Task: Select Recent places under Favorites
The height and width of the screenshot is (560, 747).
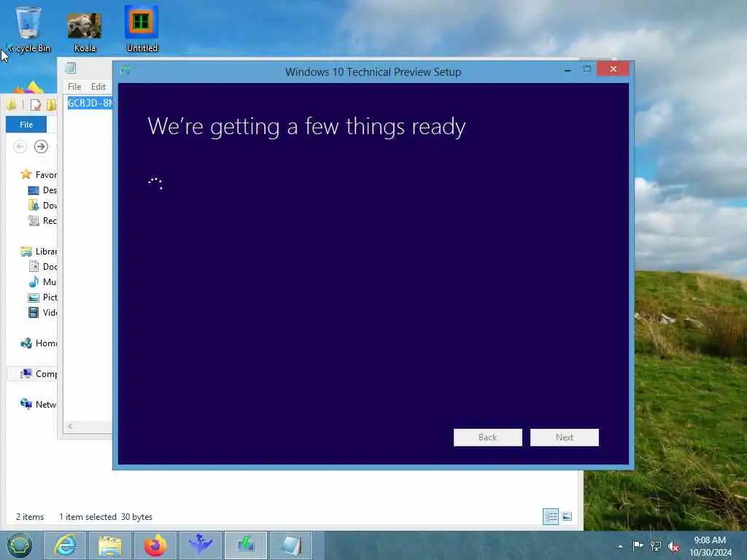Action: pos(42,220)
